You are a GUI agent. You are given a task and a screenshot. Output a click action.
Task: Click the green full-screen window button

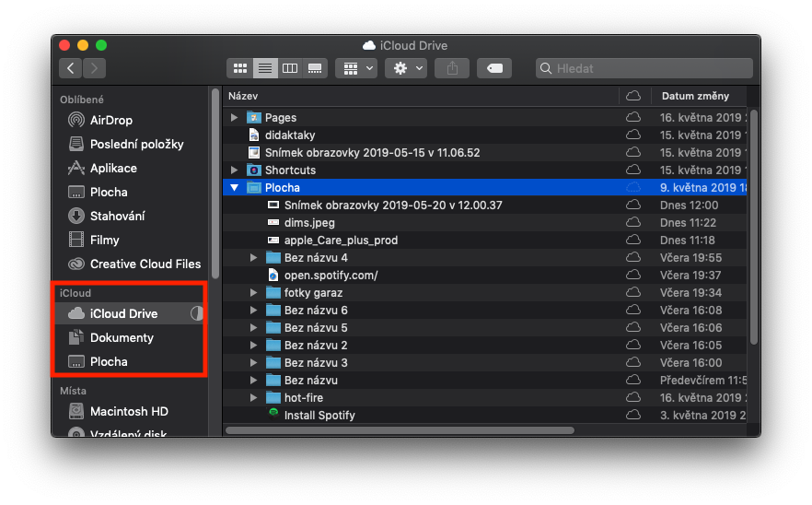coord(101,46)
